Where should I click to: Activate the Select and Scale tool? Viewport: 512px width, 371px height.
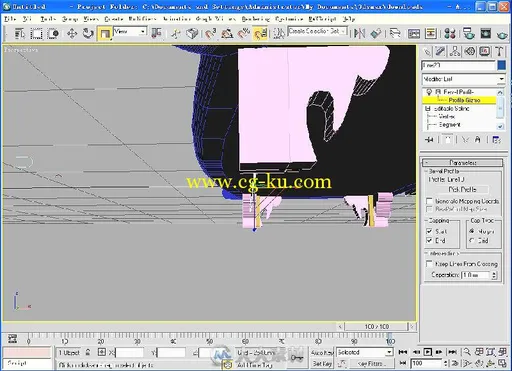click(105, 34)
